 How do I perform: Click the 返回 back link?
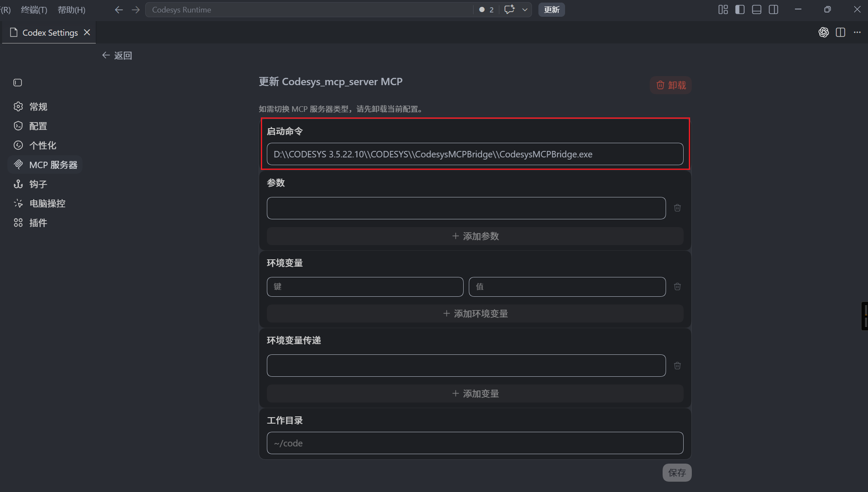pyautogui.click(x=117, y=55)
